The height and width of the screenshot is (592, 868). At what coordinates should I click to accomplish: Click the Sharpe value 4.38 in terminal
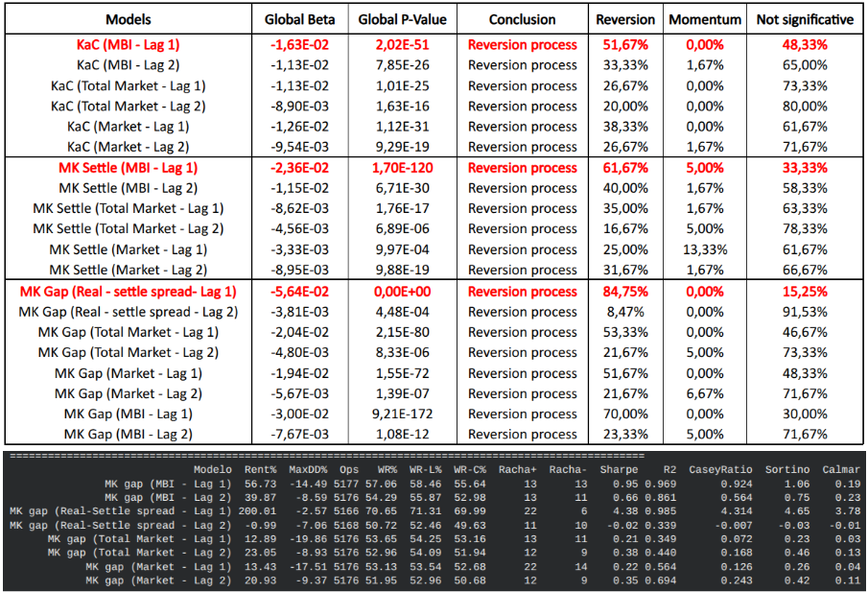tap(625, 511)
